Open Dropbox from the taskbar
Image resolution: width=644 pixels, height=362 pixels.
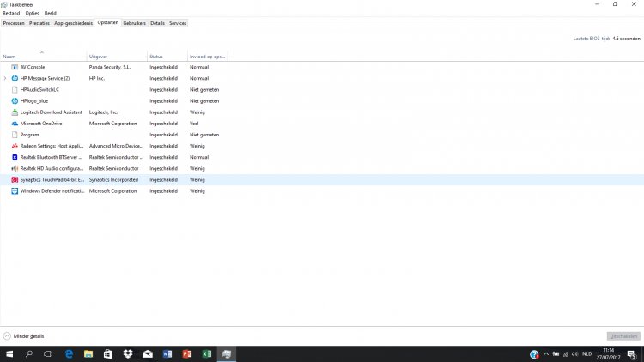[x=127, y=354]
